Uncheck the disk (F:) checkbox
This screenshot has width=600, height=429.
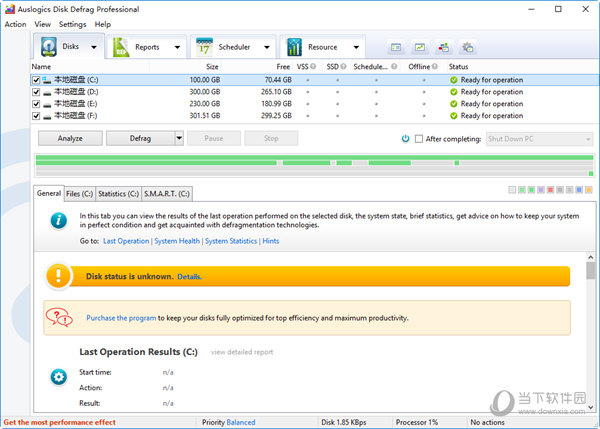(x=36, y=116)
